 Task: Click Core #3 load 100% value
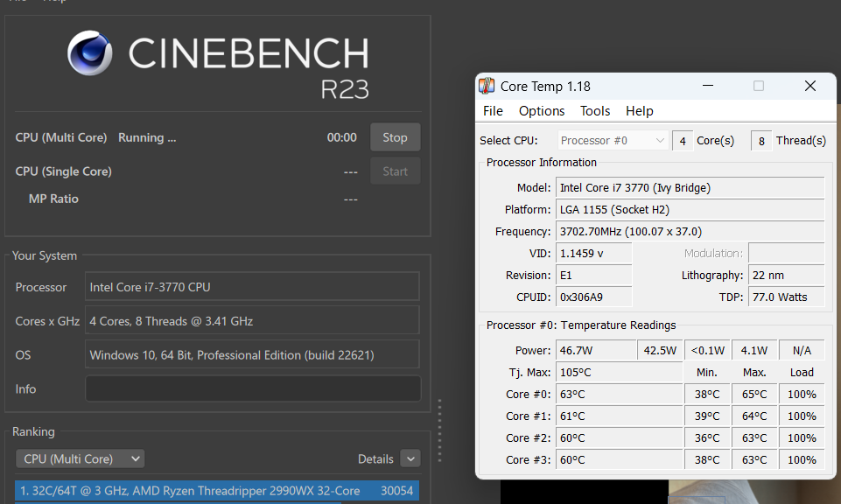click(802, 460)
